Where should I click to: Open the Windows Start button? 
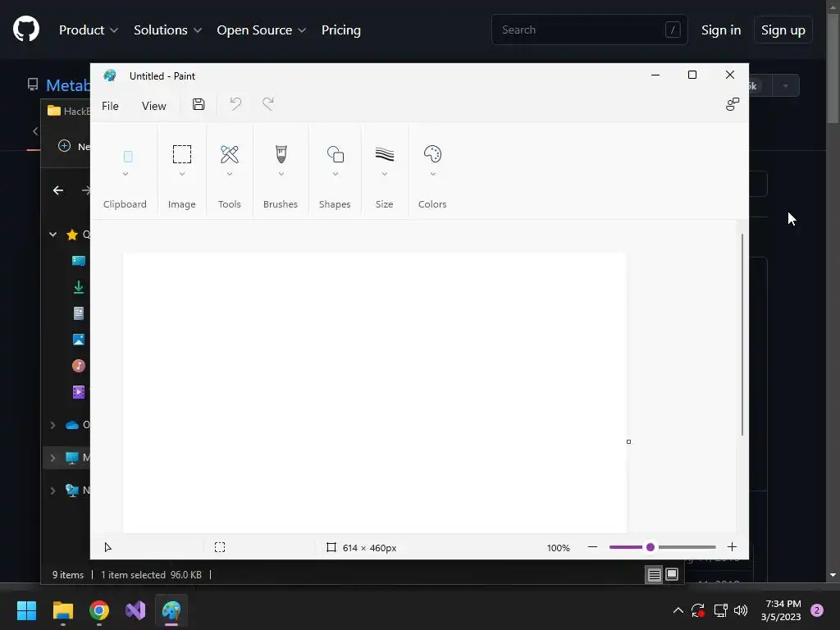(x=26, y=610)
